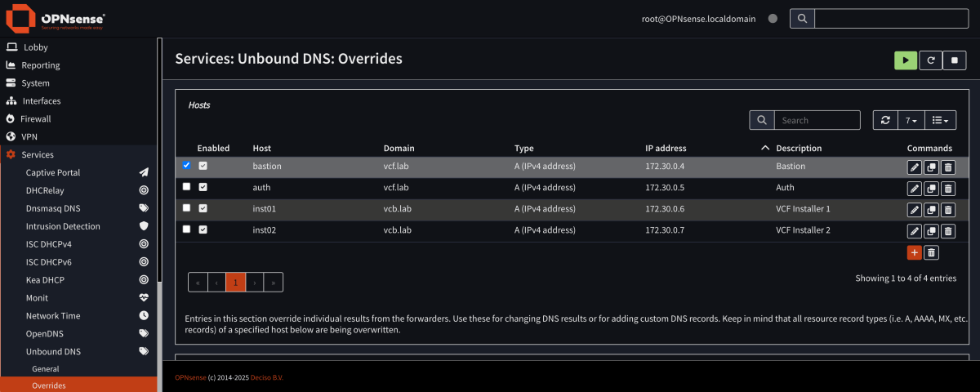Open the Unbound DNS General page
Image resolution: width=980 pixels, height=392 pixels.
point(78,369)
